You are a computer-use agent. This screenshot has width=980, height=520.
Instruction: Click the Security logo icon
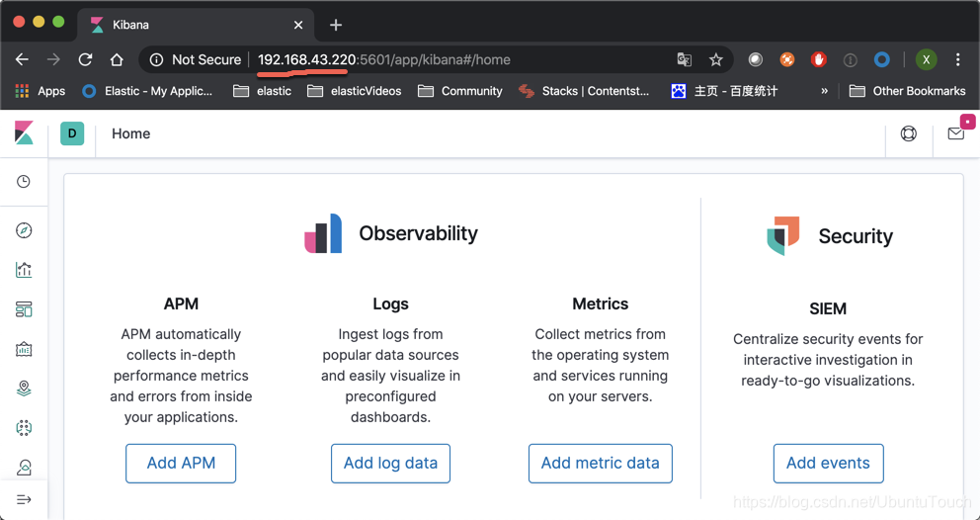point(783,235)
